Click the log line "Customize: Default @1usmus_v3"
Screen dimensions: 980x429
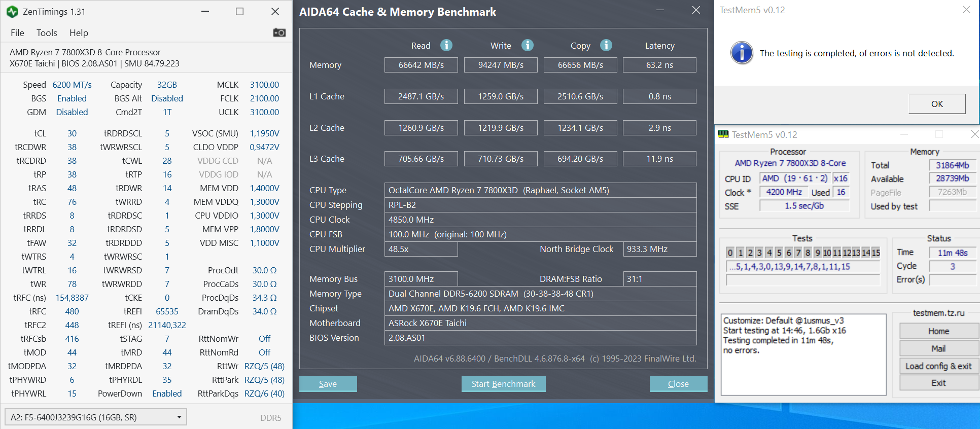tap(783, 320)
